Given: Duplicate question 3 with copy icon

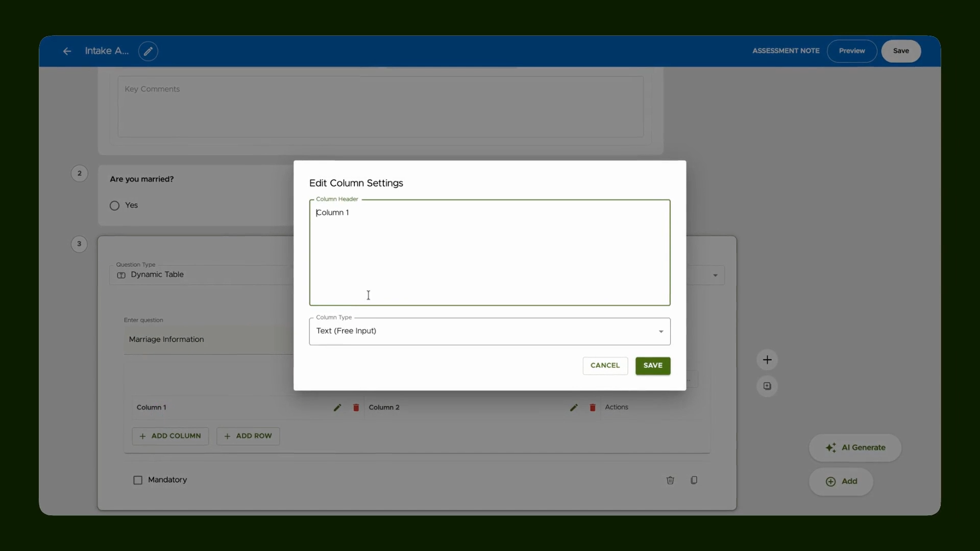Looking at the screenshot, I should [x=694, y=480].
